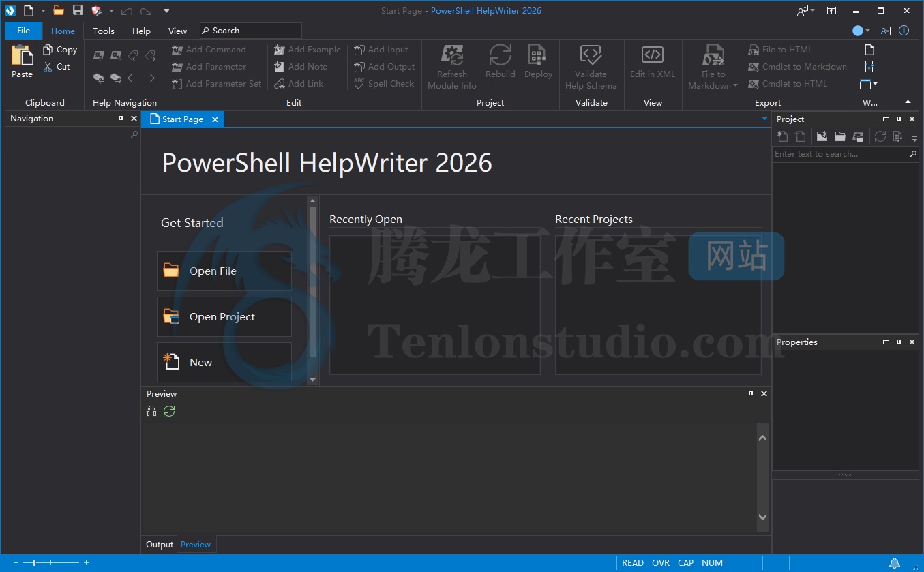This screenshot has height=572, width=924.
Task: Collapse the ribbon with the arrow
Action: [x=908, y=102]
